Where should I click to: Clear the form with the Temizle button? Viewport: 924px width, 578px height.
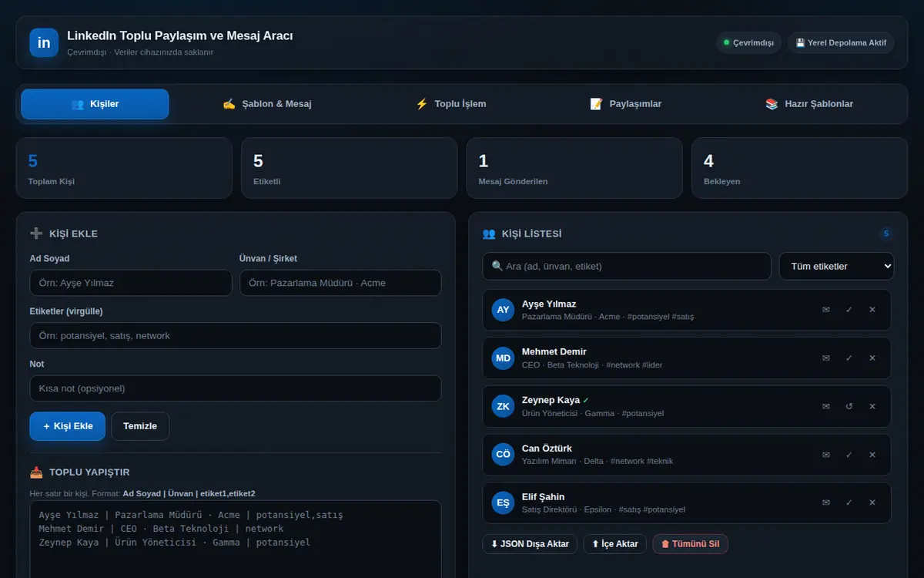click(140, 426)
